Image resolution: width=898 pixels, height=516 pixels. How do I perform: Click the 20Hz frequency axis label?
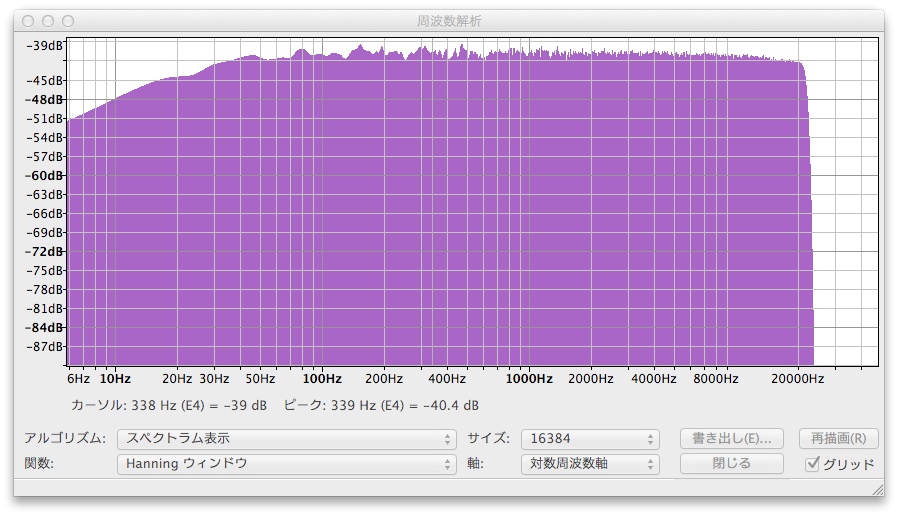[x=177, y=379]
